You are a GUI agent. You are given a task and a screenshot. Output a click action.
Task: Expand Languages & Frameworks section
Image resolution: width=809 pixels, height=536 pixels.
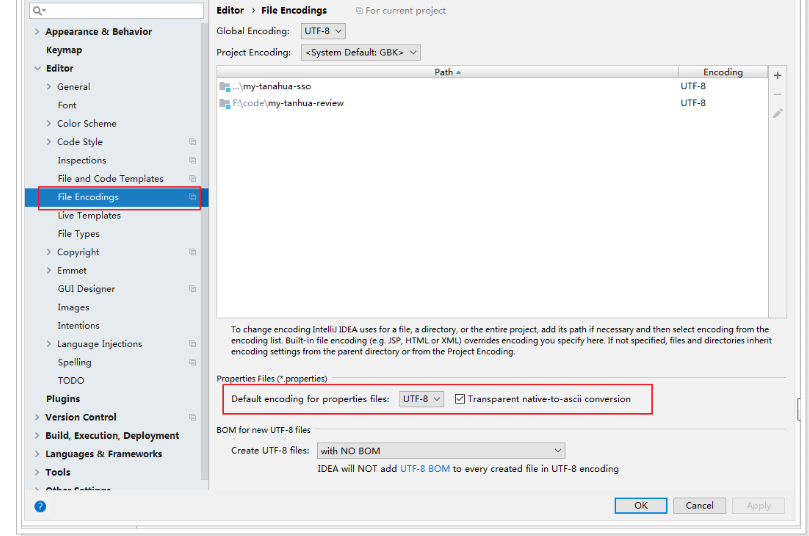(37, 454)
